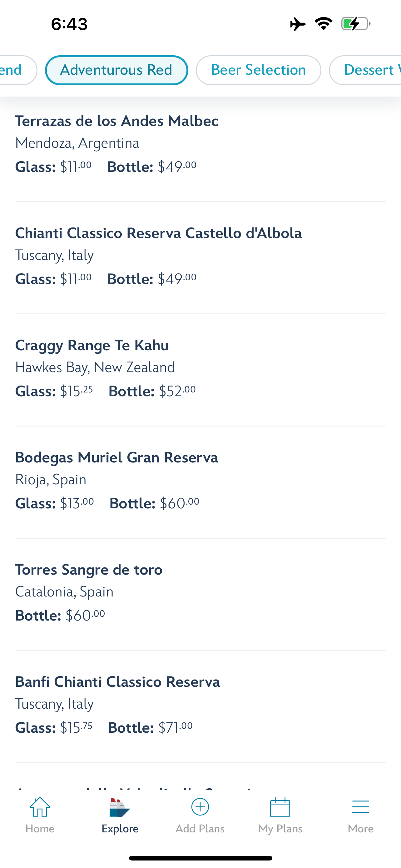Open Bodegas Muriel Gran Reserva item
Viewport: 401px width, 868px height.
(116, 457)
